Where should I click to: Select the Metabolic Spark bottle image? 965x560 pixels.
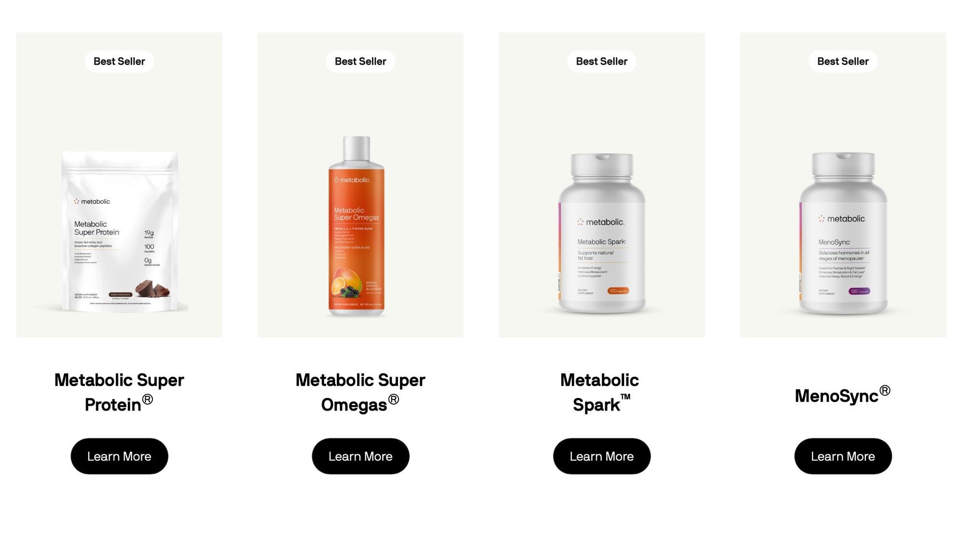pyautogui.click(x=602, y=233)
